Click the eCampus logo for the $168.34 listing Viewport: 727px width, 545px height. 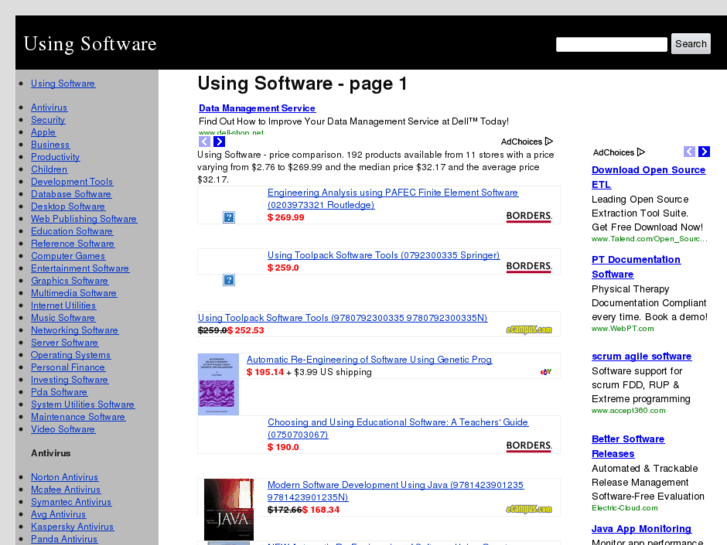pos(529,509)
